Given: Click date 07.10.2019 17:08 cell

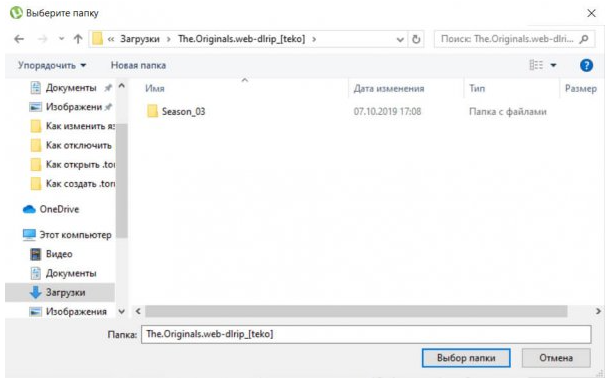Looking at the screenshot, I should tap(387, 112).
